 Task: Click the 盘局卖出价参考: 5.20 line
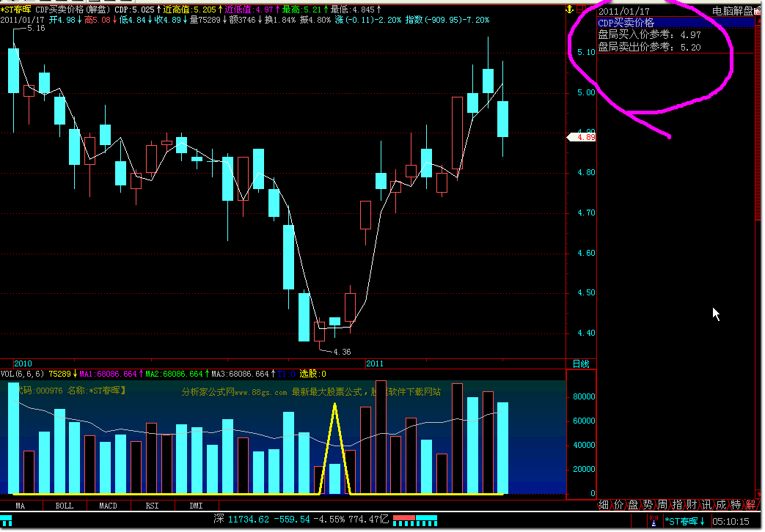click(x=649, y=48)
